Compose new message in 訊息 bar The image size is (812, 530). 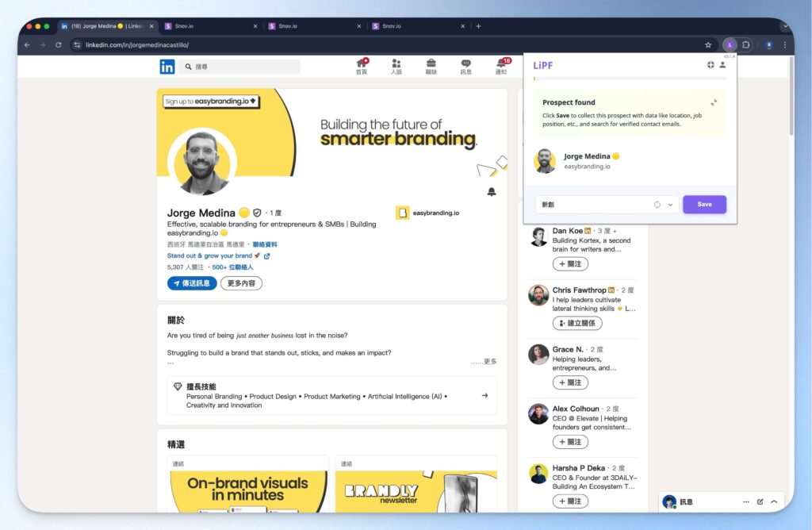(760, 501)
